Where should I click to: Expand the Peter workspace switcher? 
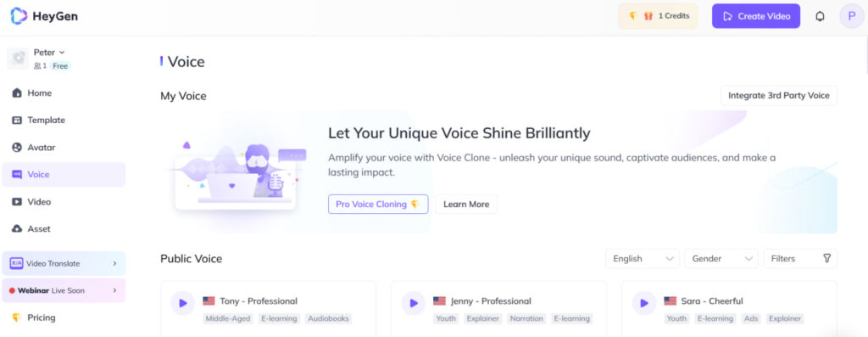(49, 52)
